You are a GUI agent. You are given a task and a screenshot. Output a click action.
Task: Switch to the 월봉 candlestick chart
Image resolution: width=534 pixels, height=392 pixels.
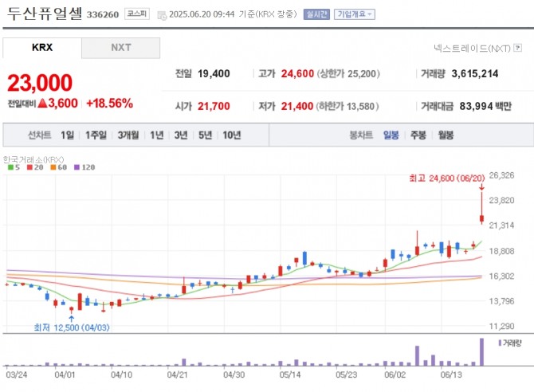(x=445, y=135)
